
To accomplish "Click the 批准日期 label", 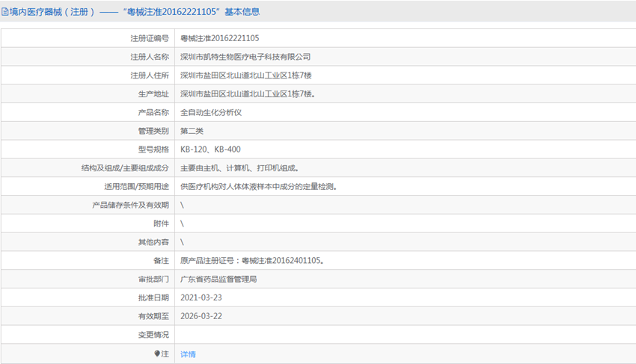I will click(x=153, y=298).
